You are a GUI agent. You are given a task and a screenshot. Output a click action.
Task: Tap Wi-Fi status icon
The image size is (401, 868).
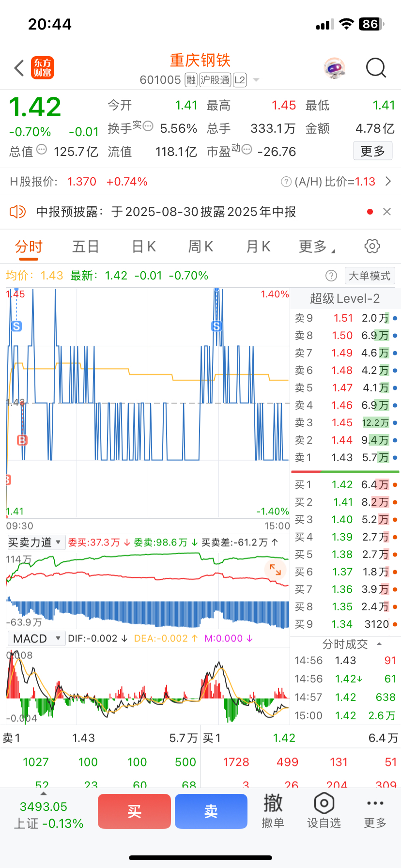pyautogui.click(x=346, y=24)
